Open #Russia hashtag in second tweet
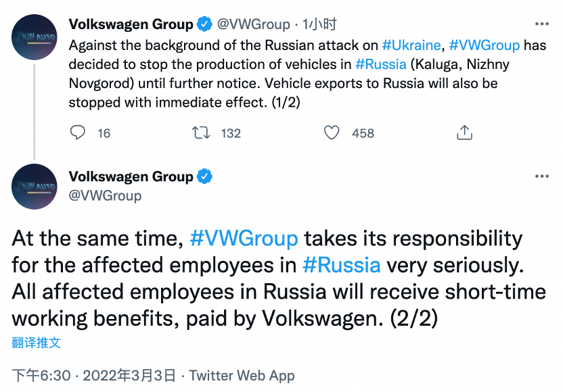This screenshot has height=392, width=563. 341,264
